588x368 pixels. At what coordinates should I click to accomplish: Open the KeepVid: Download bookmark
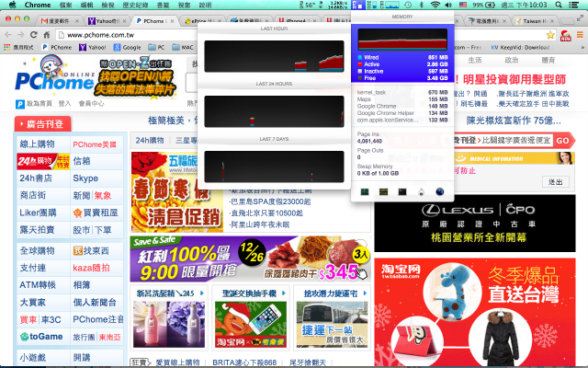point(521,47)
